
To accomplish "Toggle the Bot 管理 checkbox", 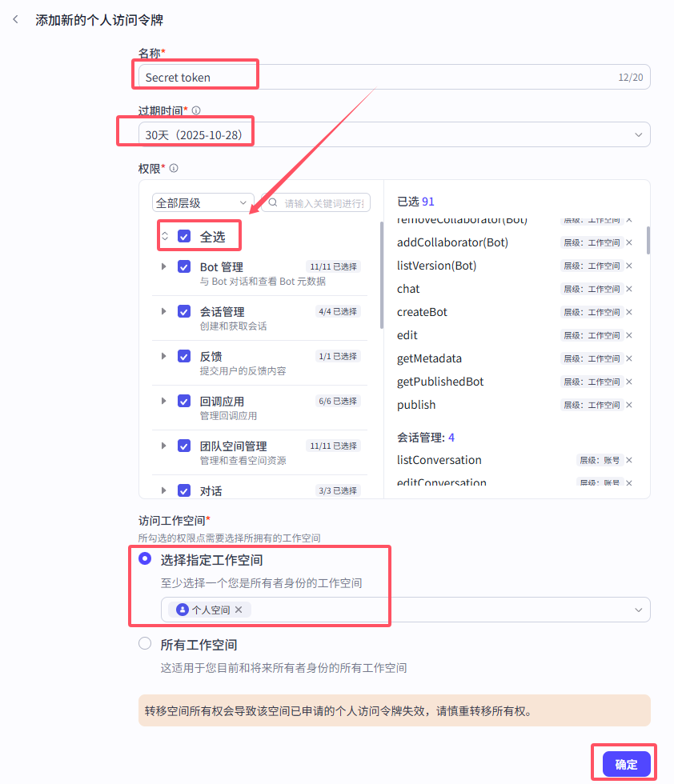I will (184, 266).
